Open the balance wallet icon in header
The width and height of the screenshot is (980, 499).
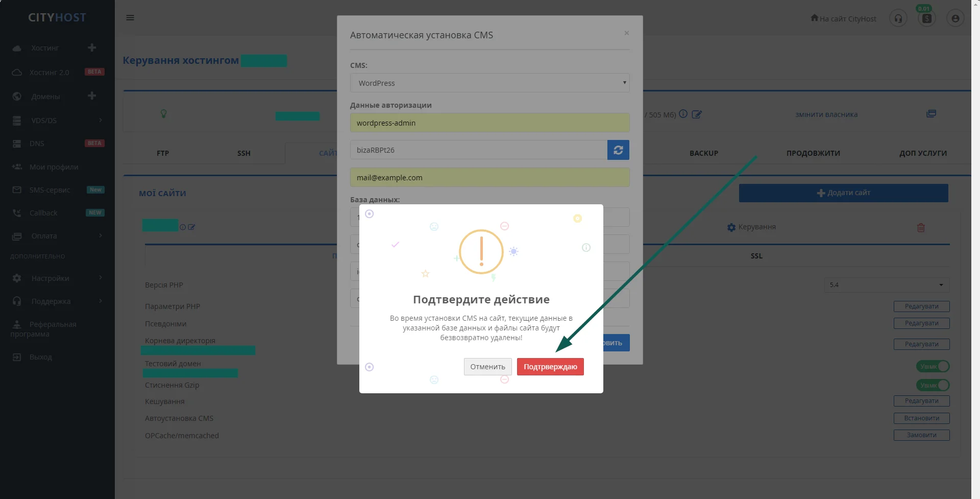927,18
